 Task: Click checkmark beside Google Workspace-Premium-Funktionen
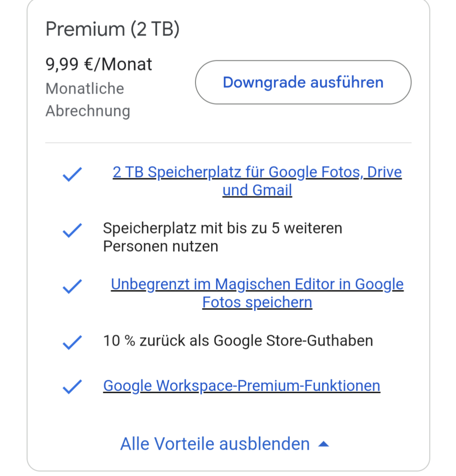(71, 387)
